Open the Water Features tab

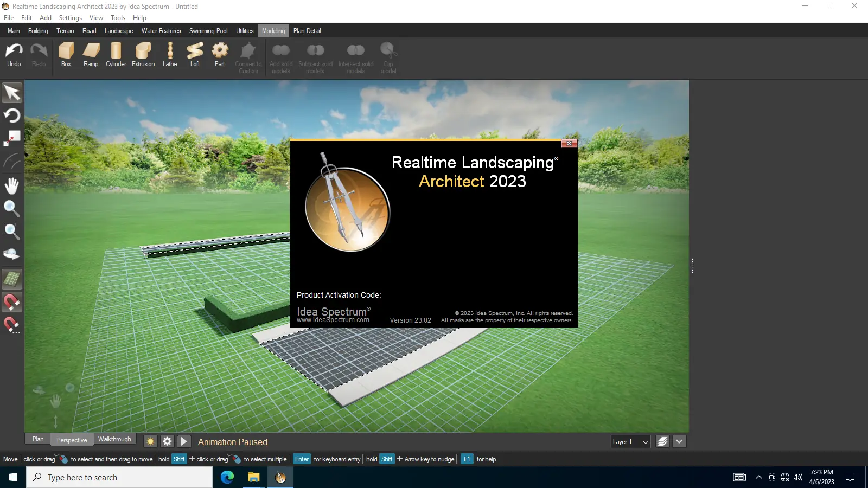point(161,31)
